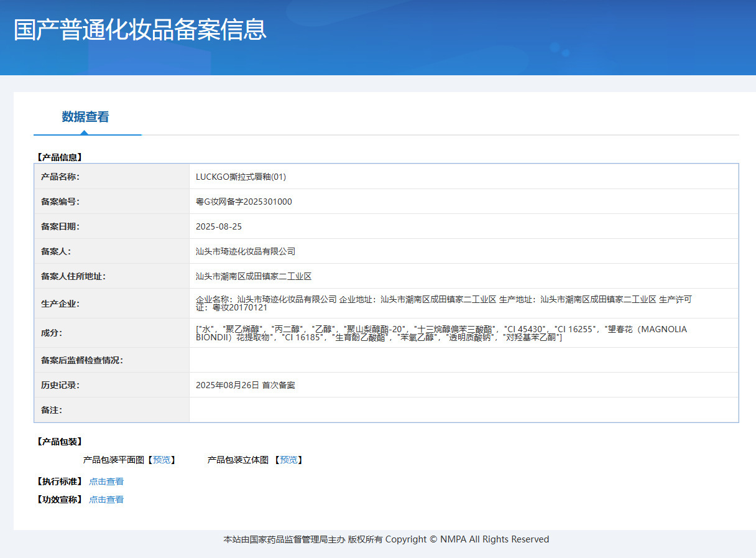Image resolution: width=756 pixels, height=558 pixels.
Task: Click the 成分 label cell
Action: [112, 333]
